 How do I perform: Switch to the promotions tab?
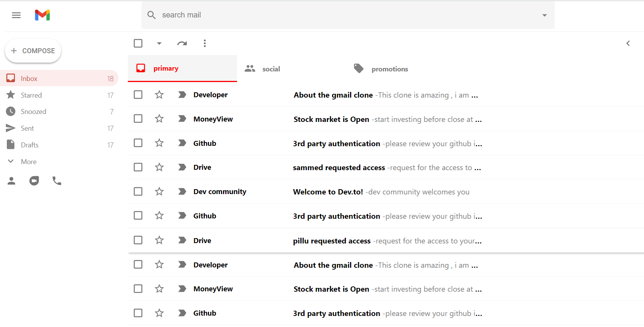coord(401,69)
